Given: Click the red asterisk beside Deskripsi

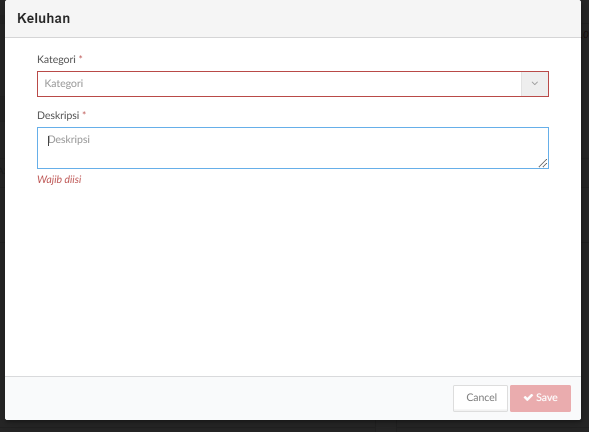Looking at the screenshot, I should coord(84,114).
